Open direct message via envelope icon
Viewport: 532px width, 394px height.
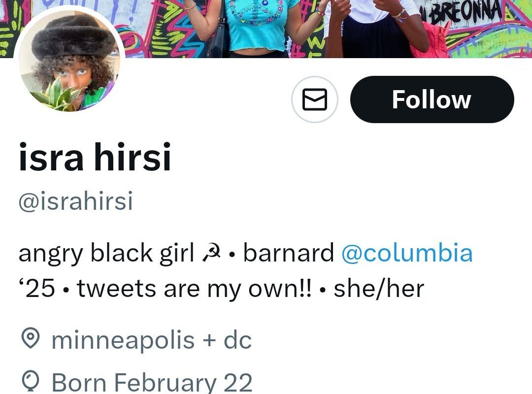tap(314, 99)
